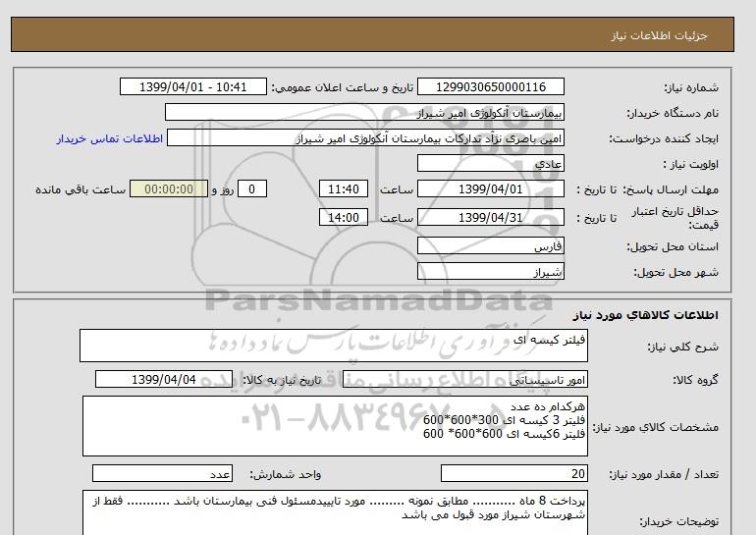This screenshot has width=756, height=535.
Task: Click the label گروه کالا
Action: pyautogui.click(x=696, y=380)
